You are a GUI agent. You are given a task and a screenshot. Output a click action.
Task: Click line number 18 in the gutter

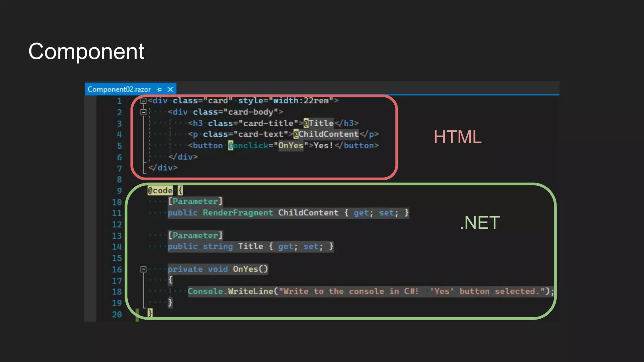[x=117, y=292]
